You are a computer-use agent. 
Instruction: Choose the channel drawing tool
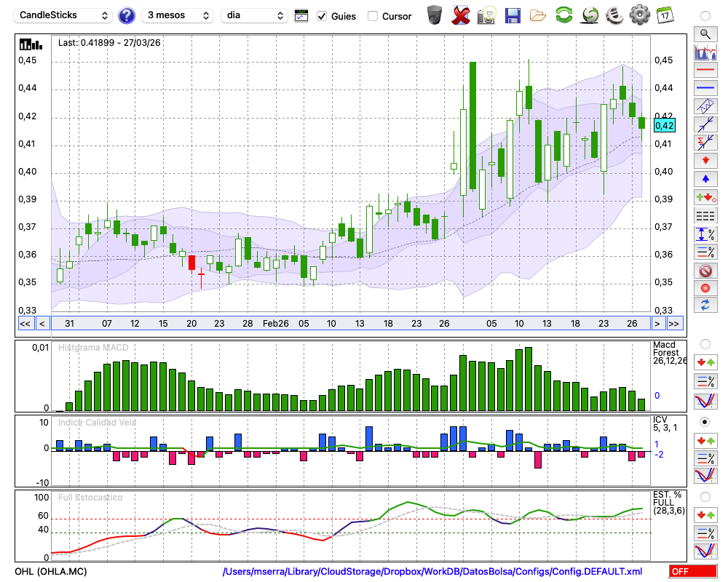[705, 105]
